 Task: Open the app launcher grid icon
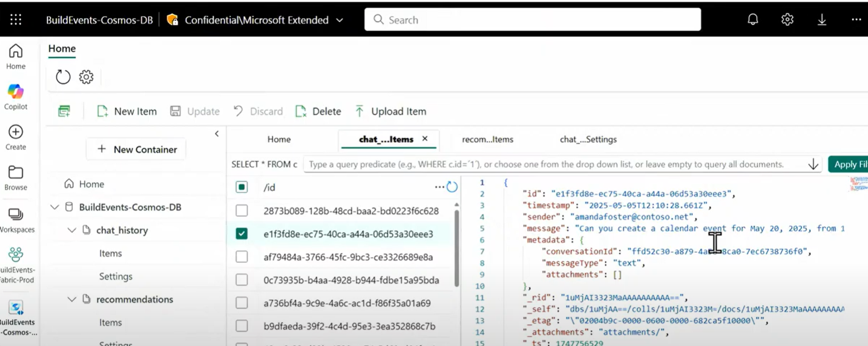tap(16, 20)
